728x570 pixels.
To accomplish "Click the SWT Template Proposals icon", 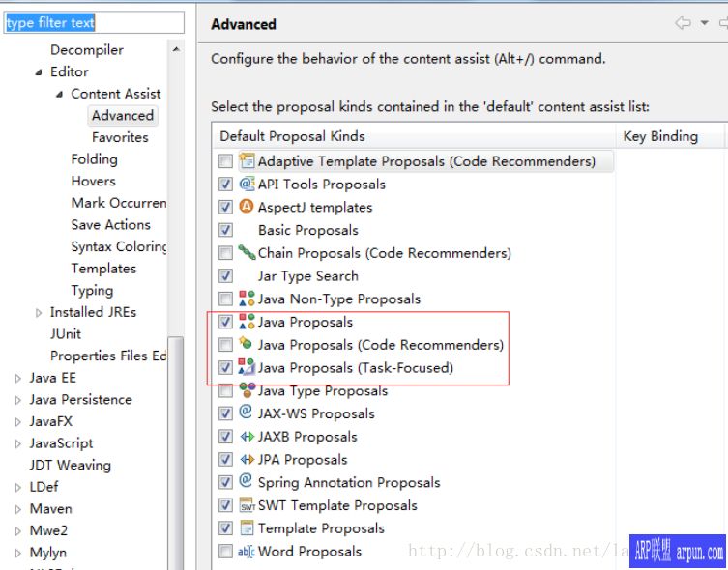I will 247,505.
